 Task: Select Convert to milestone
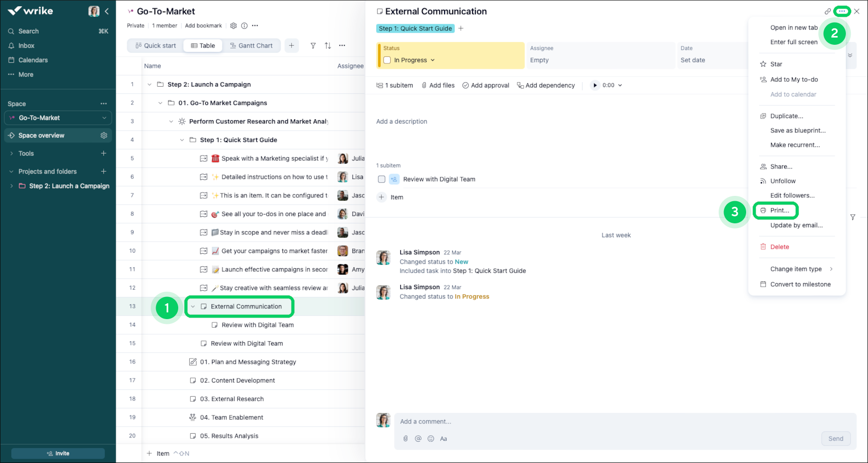pyautogui.click(x=797, y=284)
